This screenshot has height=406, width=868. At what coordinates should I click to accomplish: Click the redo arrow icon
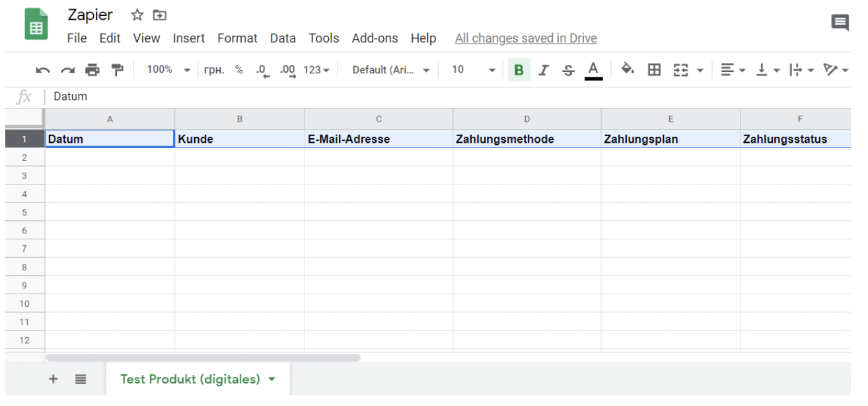click(x=67, y=70)
